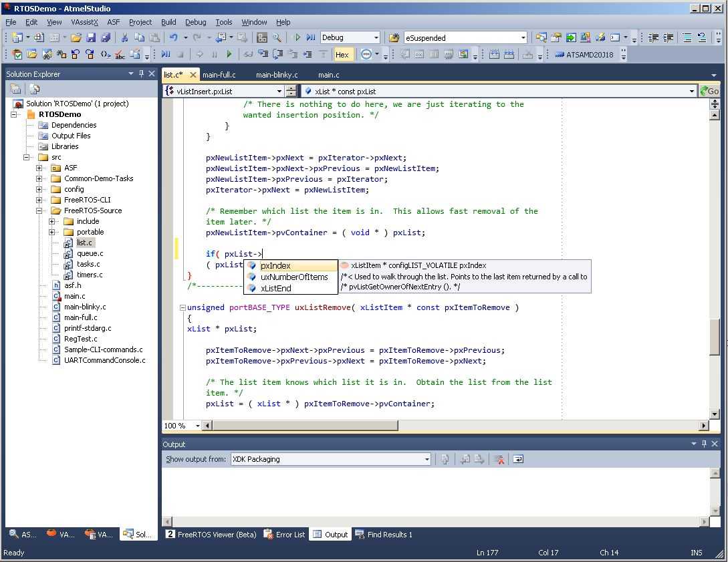Click the Decrease indent icon
The height and width of the screenshot is (562, 728).
click(653, 37)
